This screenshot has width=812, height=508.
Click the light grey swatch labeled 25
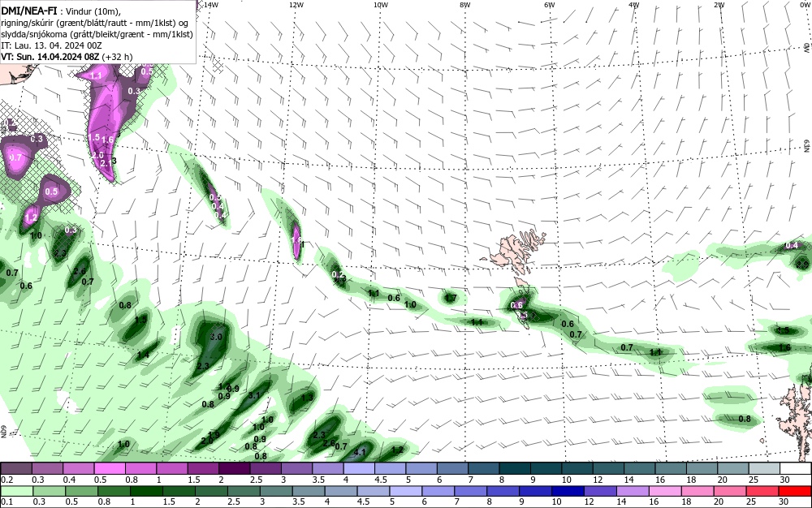click(x=764, y=469)
